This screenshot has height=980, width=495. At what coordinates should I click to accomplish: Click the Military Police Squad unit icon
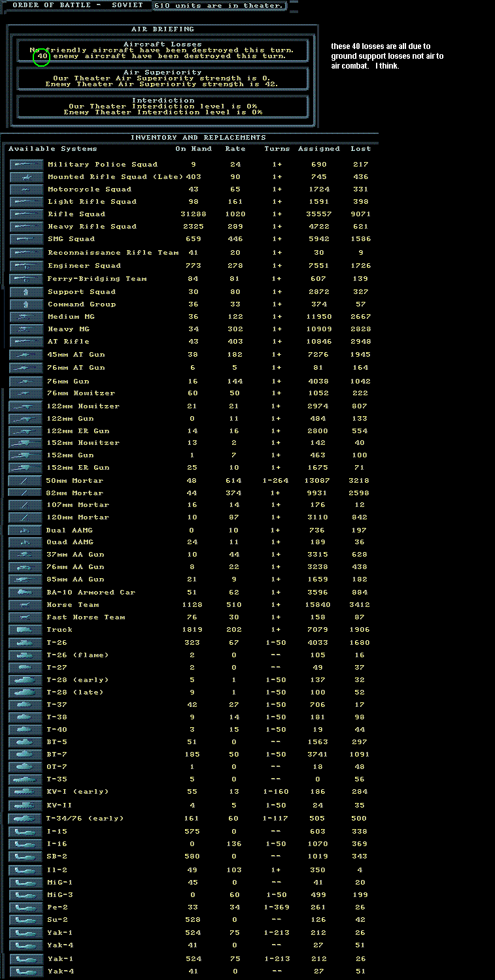[x=27, y=165]
